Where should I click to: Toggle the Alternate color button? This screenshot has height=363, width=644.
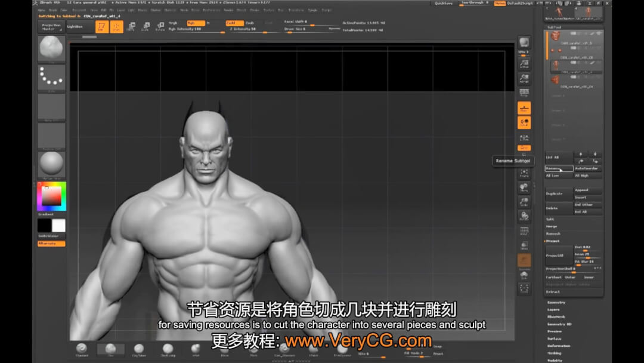click(x=51, y=244)
